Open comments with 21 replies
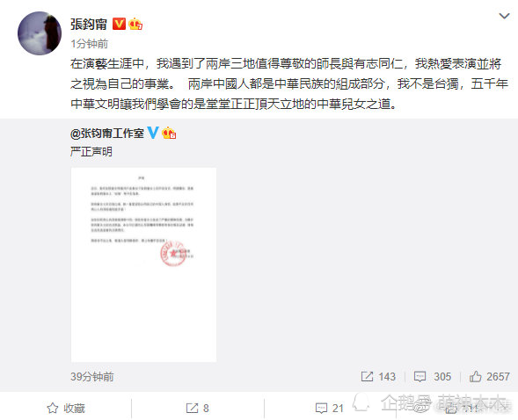This screenshot has width=518, height=420. point(330,409)
